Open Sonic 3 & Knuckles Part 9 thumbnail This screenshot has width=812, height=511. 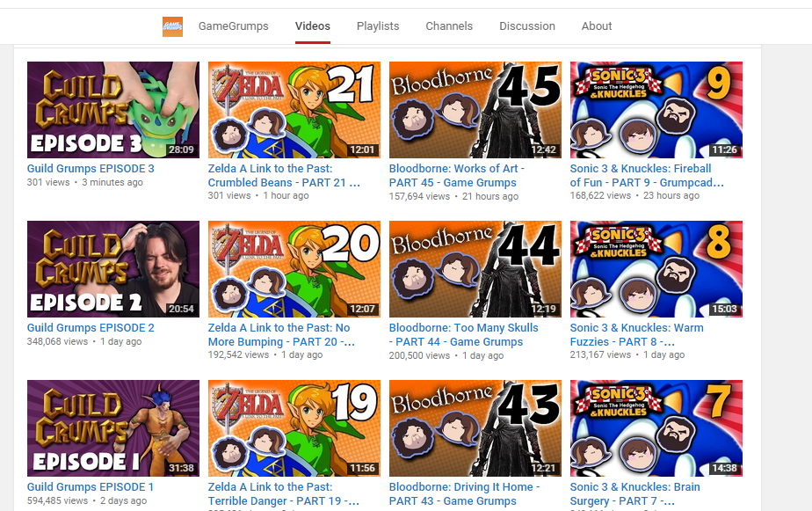656,110
